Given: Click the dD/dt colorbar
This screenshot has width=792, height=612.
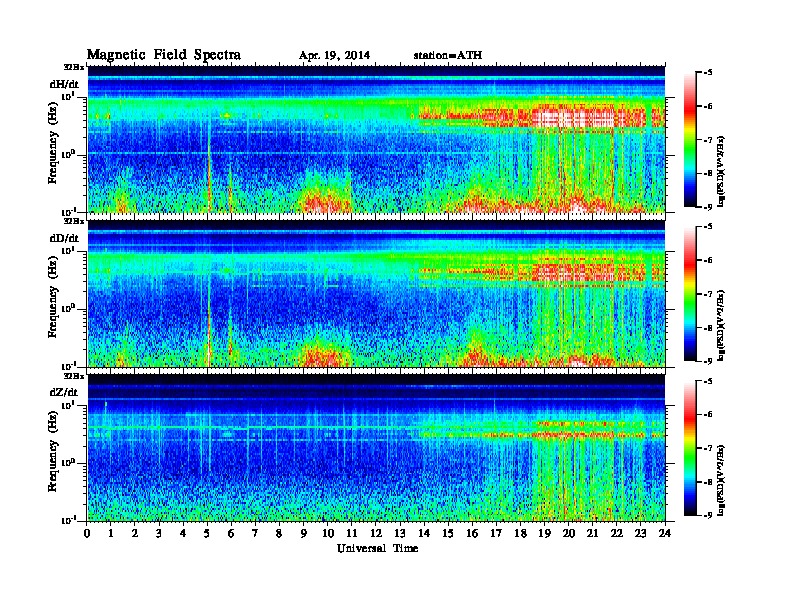Looking at the screenshot, I should click(x=689, y=294).
